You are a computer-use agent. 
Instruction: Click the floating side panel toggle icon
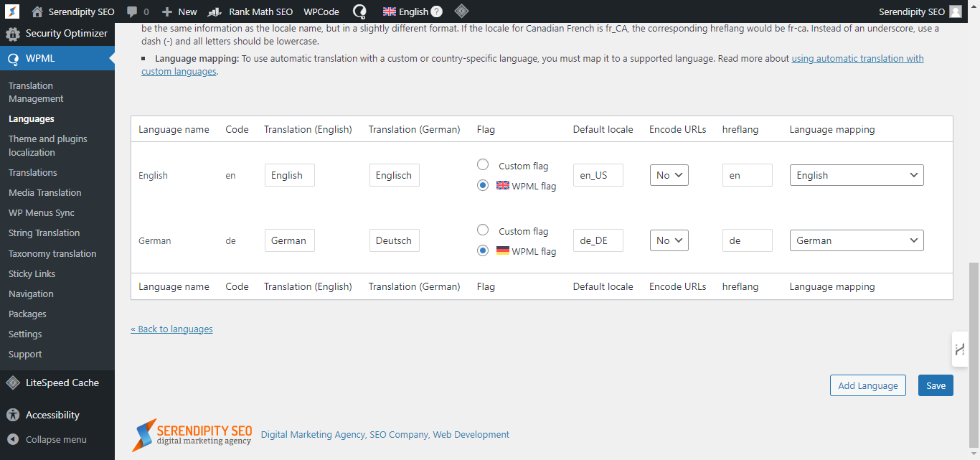(x=960, y=349)
